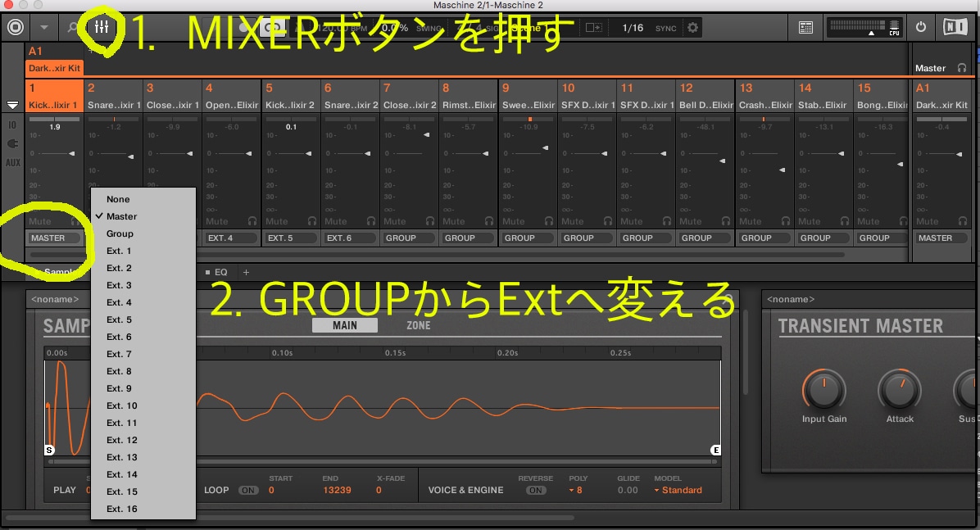This screenshot has height=530, width=980.
Task: Show the AUX section of mixer
Action: (x=12, y=162)
